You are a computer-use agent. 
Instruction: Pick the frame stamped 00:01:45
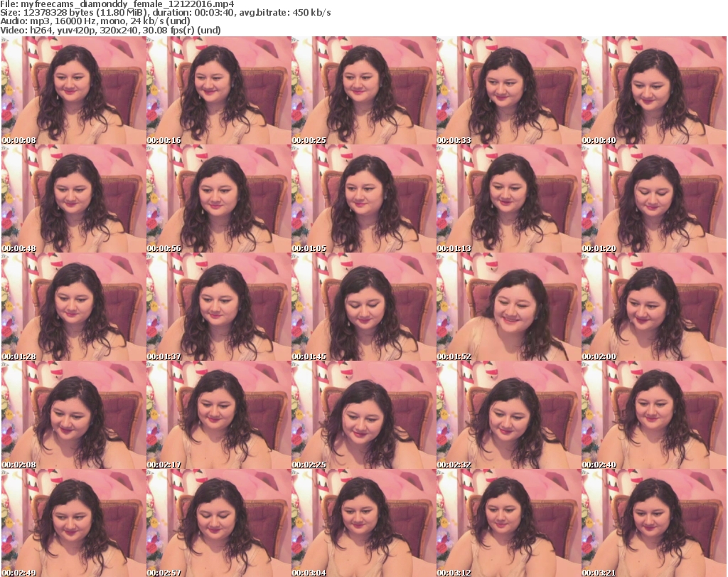point(363,307)
